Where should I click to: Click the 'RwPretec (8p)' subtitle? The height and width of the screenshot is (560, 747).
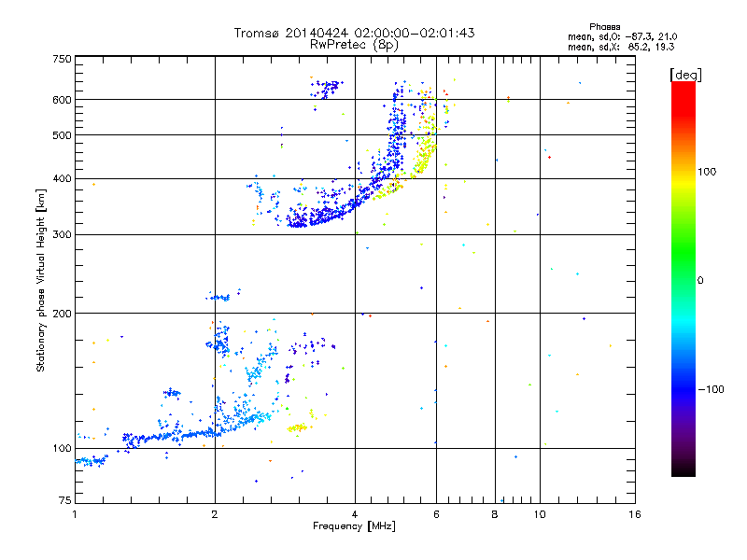(355, 45)
